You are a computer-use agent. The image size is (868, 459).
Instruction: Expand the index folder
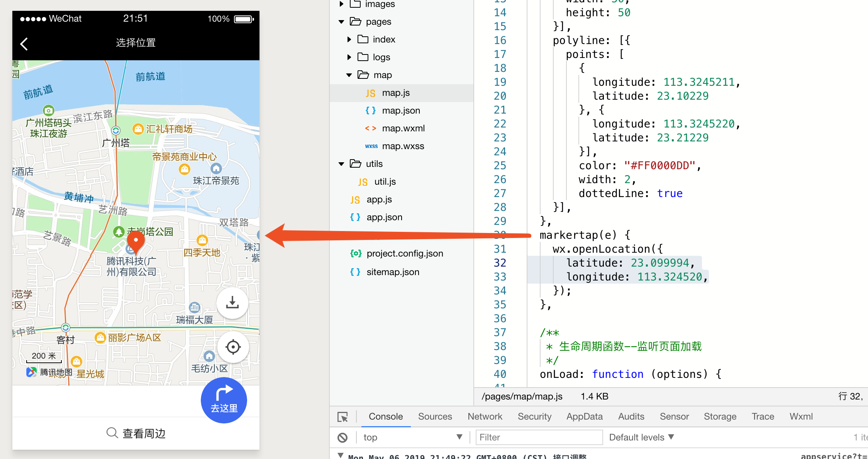(x=349, y=39)
